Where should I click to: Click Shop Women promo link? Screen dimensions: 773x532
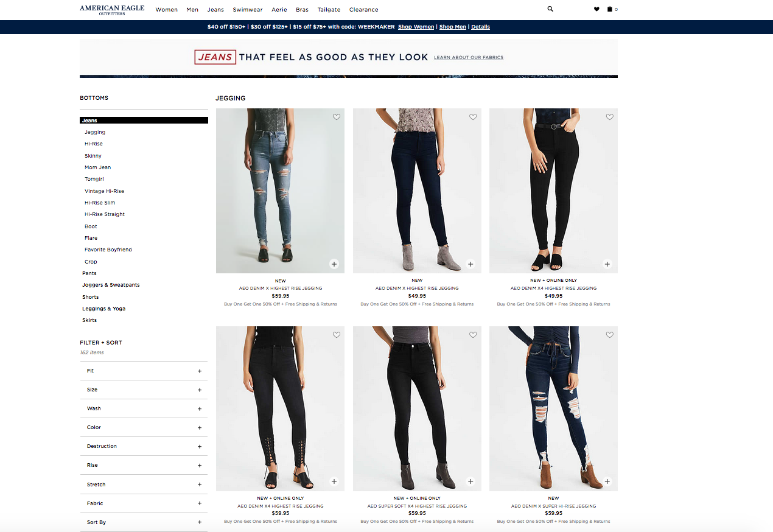pyautogui.click(x=416, y=27)
